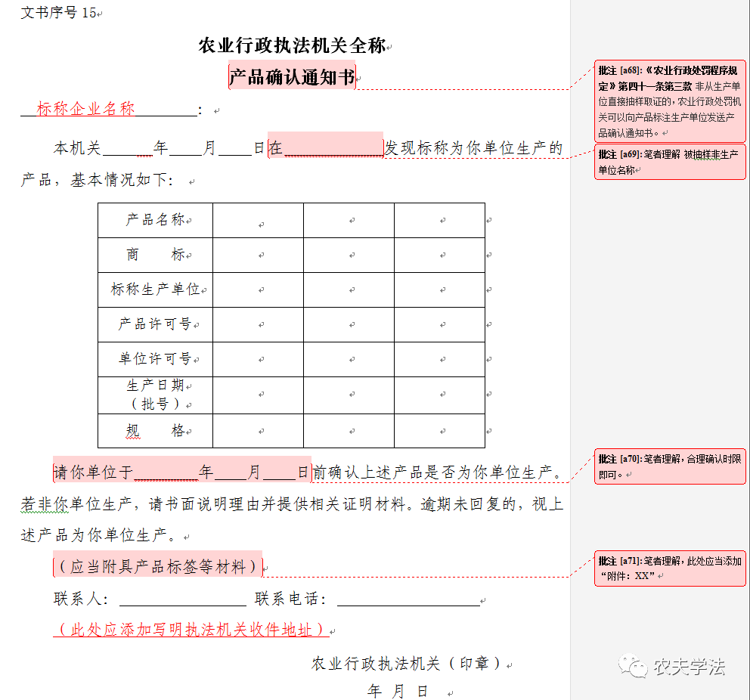Viewport: 750px width, 700px height.
Task: Click the red 标称企业名称 placeholder text
Action: click(85, 109)
